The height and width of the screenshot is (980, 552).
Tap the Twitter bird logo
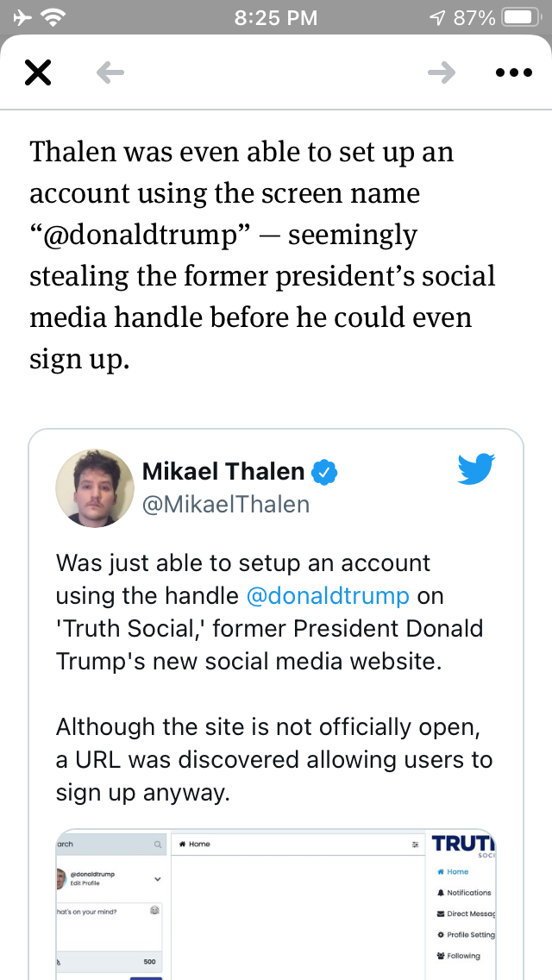tap(475, 469)
